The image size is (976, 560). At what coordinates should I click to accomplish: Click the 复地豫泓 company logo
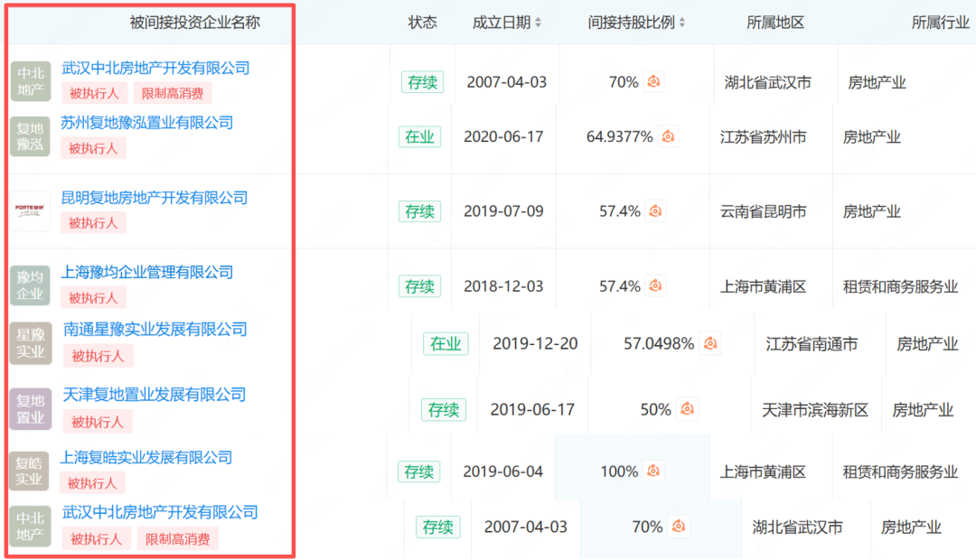[x=30, y=136]
